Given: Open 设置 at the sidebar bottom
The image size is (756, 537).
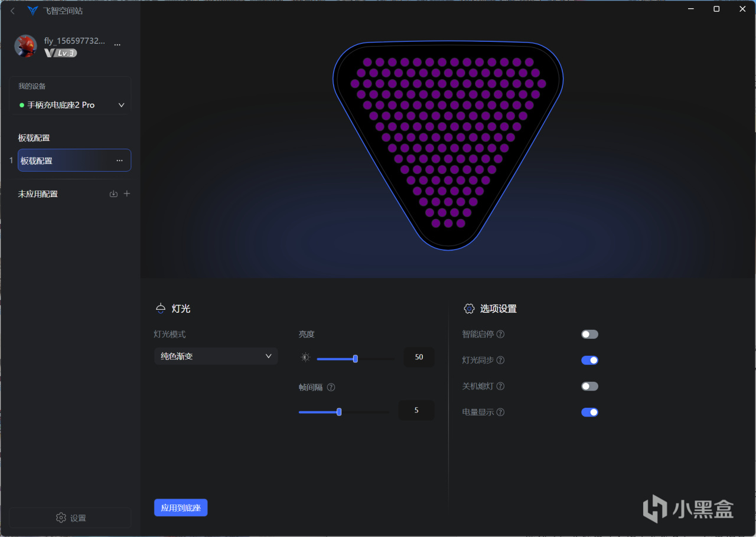Looking at the screenshot, I should click(x=70, y=518).
